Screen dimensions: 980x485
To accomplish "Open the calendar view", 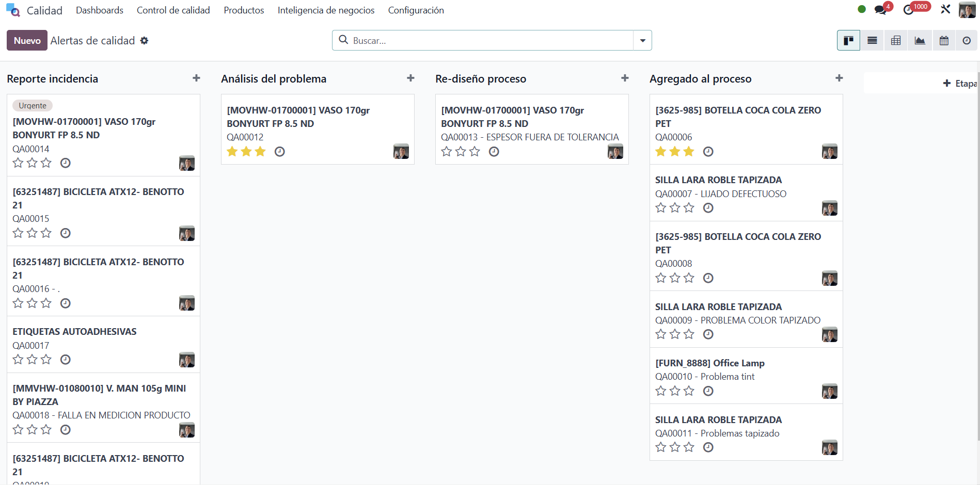I will click(944, 41).
